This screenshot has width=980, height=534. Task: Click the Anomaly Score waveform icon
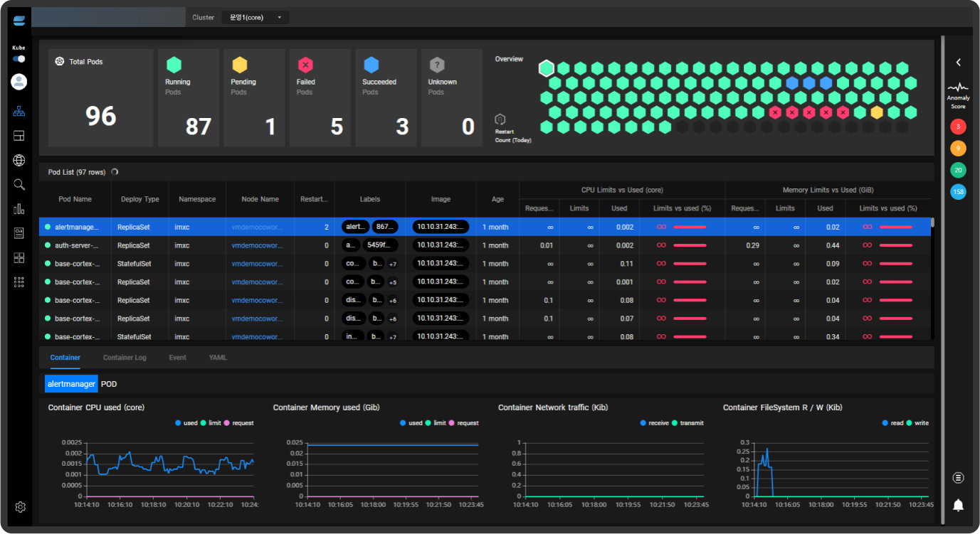point(958,88)
